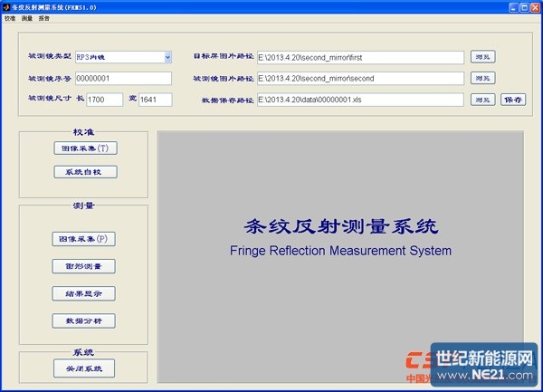Click the 数据保存路径 field with the .xls path
543x392 pixels.
point(360,100)
